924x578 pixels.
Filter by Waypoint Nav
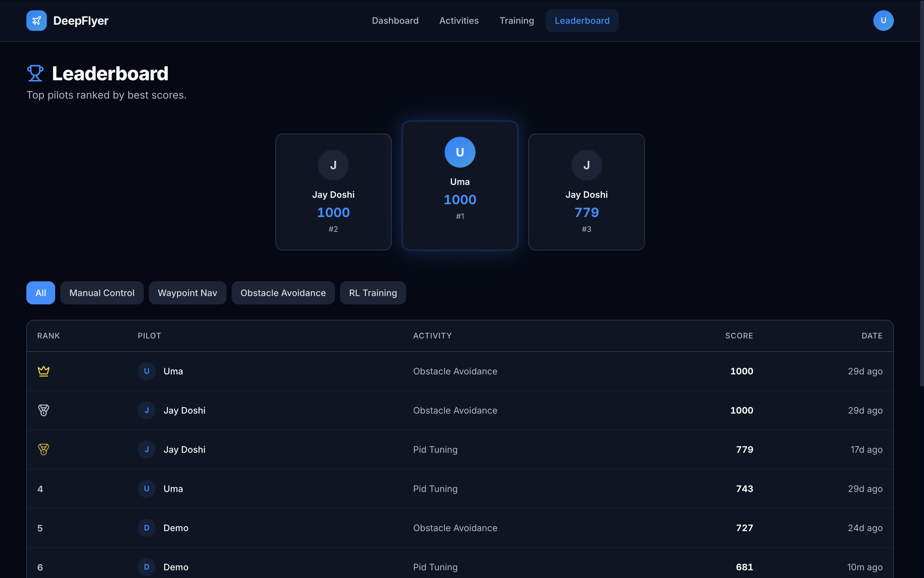(187, 293)
